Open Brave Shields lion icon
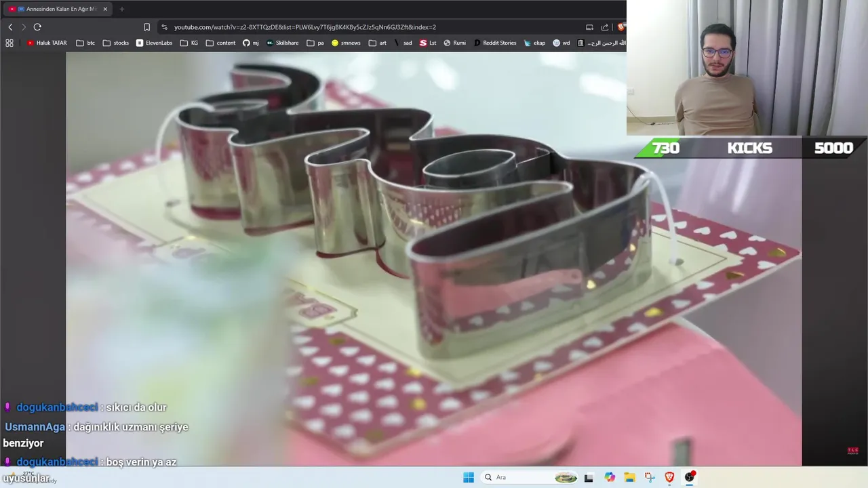868x488 pixels. 621,27
